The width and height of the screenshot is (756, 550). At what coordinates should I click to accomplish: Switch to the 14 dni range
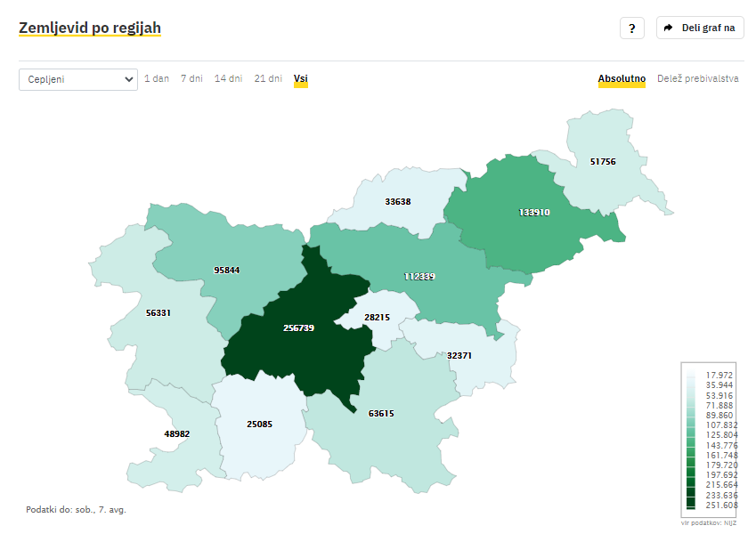[x=228, y=78]
